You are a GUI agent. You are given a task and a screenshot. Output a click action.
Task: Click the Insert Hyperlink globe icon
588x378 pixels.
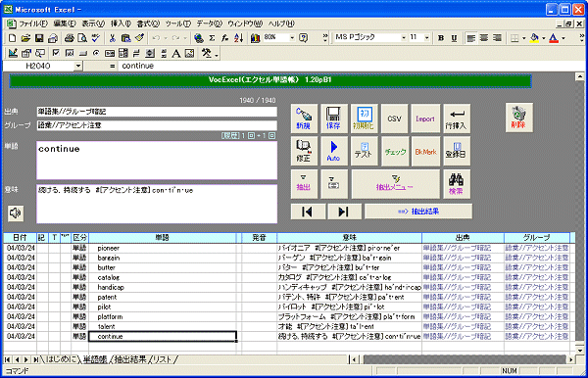199,38
